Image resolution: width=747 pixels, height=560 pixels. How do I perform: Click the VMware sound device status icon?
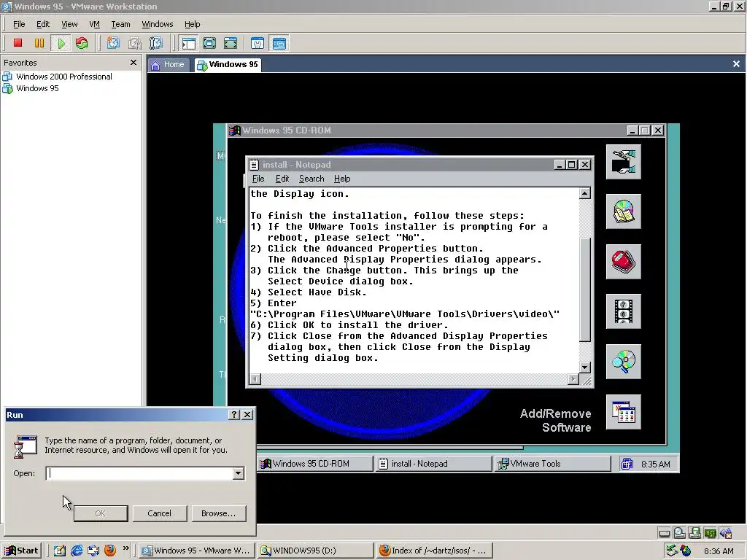coord(726,533)
